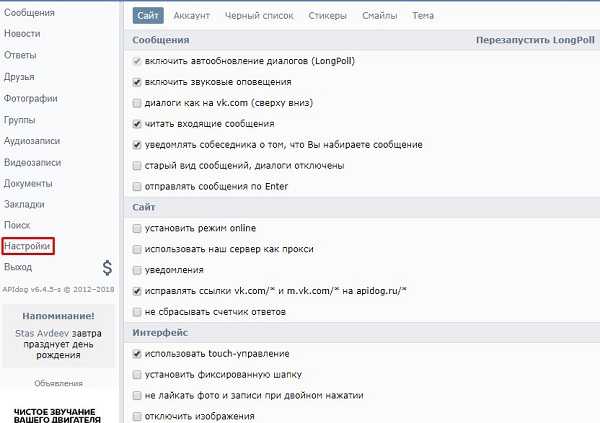Open Сообщения in the left menu
Viewport: 600px width, 423px height.
pyautogui.click(x=29, y=13)
